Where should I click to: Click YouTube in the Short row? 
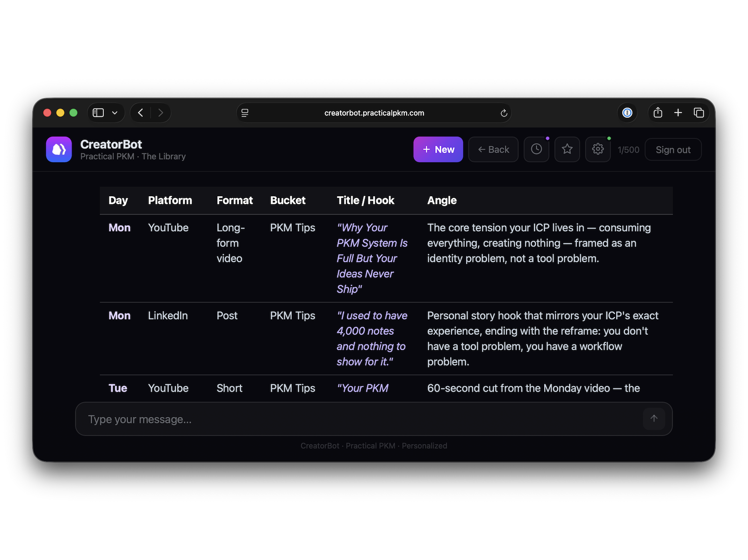168,388
